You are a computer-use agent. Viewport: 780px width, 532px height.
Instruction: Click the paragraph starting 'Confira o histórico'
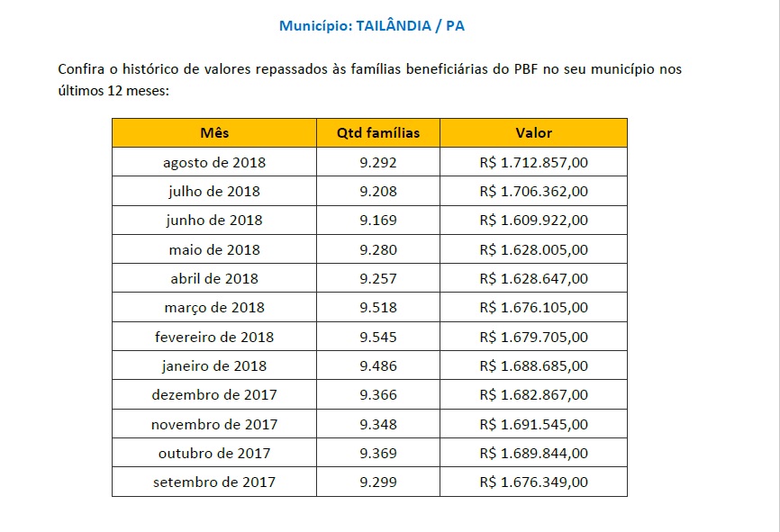tap(369, 79)
